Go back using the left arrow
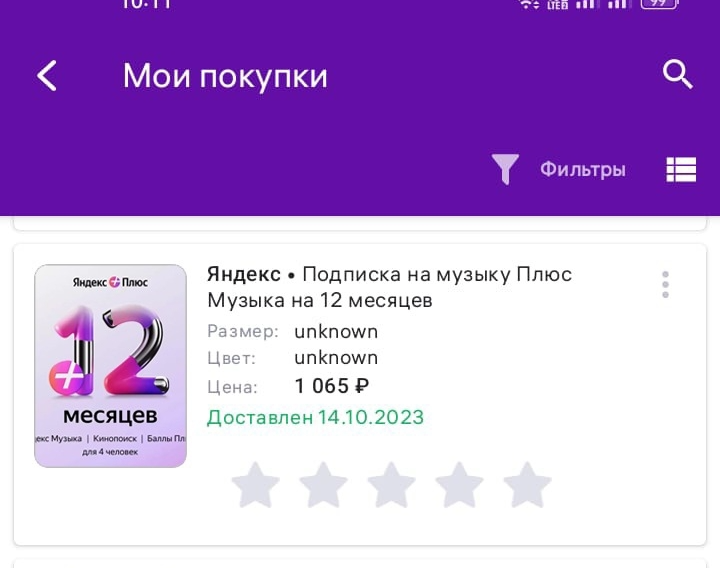 point(47,75)
